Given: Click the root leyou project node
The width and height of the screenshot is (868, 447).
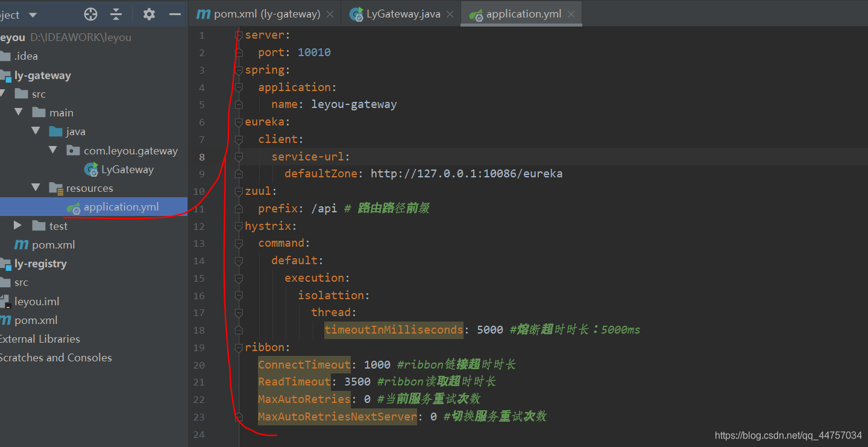Looking at the screenshot, I should [x=65, y=37].
